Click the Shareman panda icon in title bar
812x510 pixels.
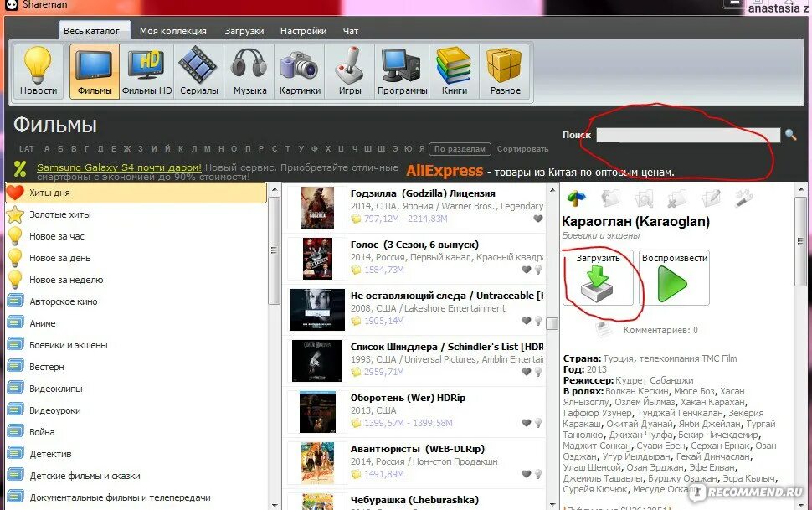click(11, 4)
